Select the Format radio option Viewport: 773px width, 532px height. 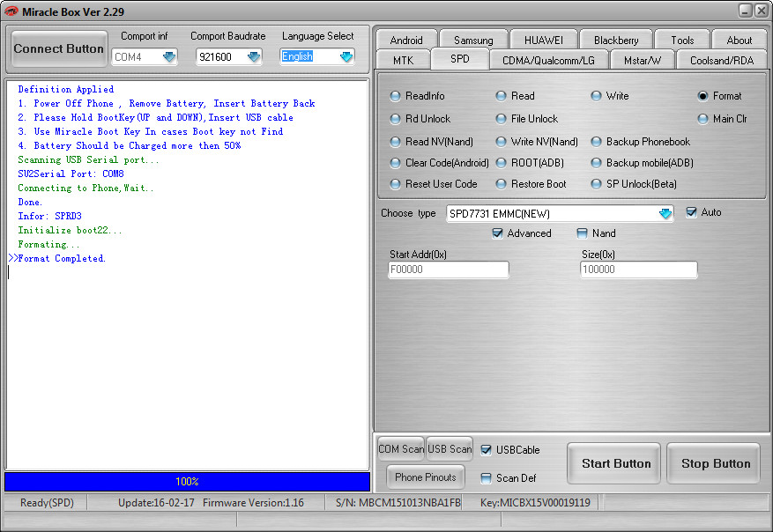(720, 96)
